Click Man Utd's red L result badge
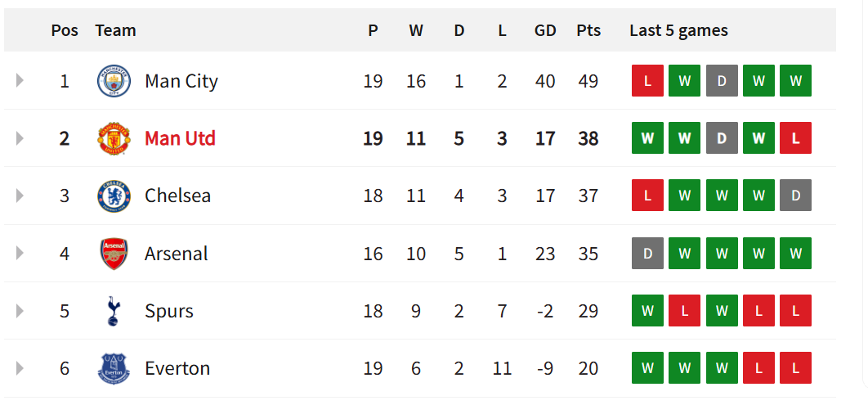 click(x=795, y=138)
